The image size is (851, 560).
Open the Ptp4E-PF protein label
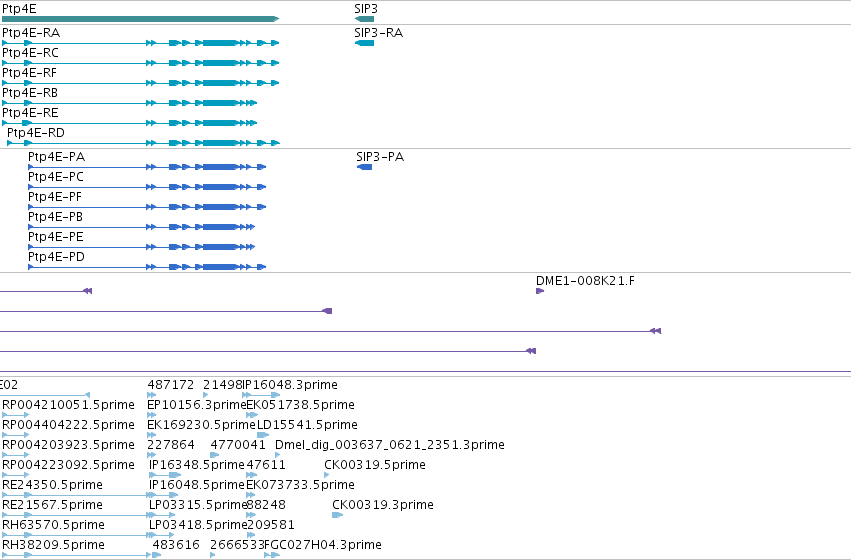(55, 198)
